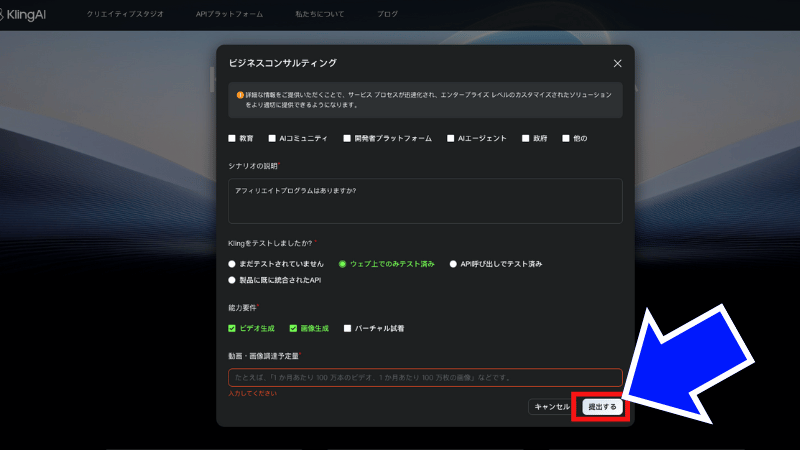The width and height of the screenshot is (800, 450).
Task: Check the 開発者プラットフォーム checkbox
Action: point(347,138)
